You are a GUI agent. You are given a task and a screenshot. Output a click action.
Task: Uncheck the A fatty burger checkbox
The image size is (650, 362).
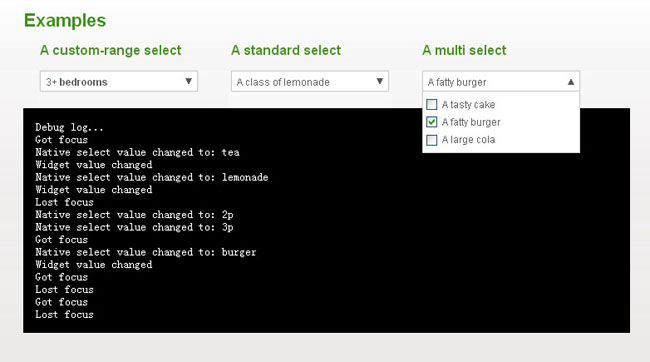[x=432, y=122]
